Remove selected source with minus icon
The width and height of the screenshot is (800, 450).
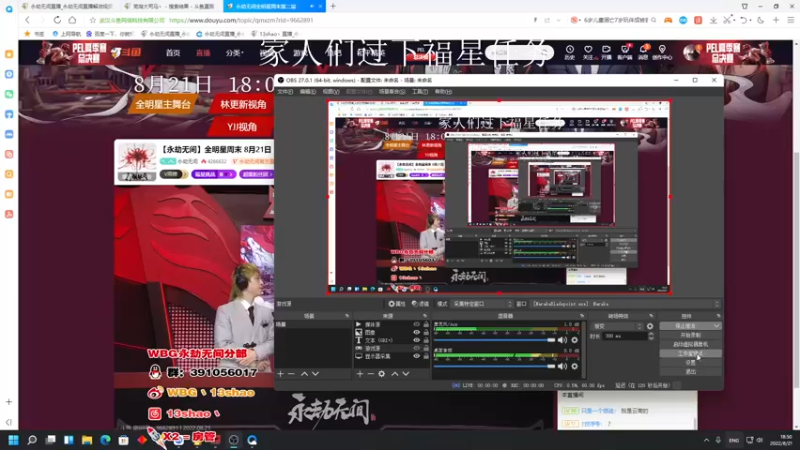[x=370, y=374]
